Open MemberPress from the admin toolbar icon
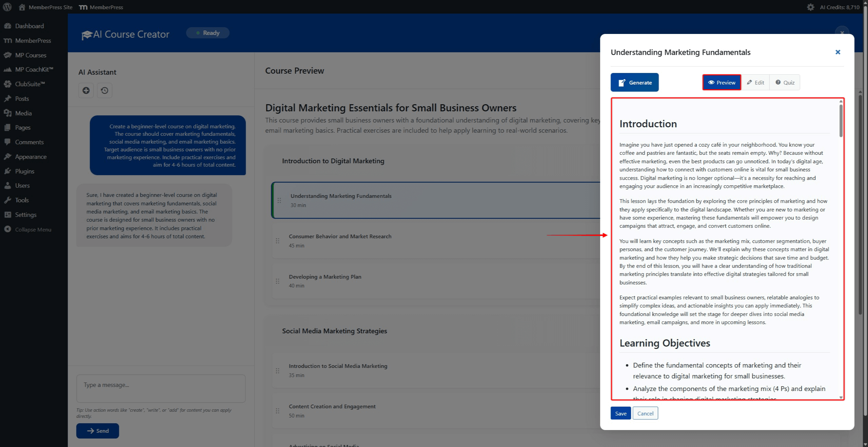Image resolution: width=868 pixels, height=447 pixels. (82, 7)
